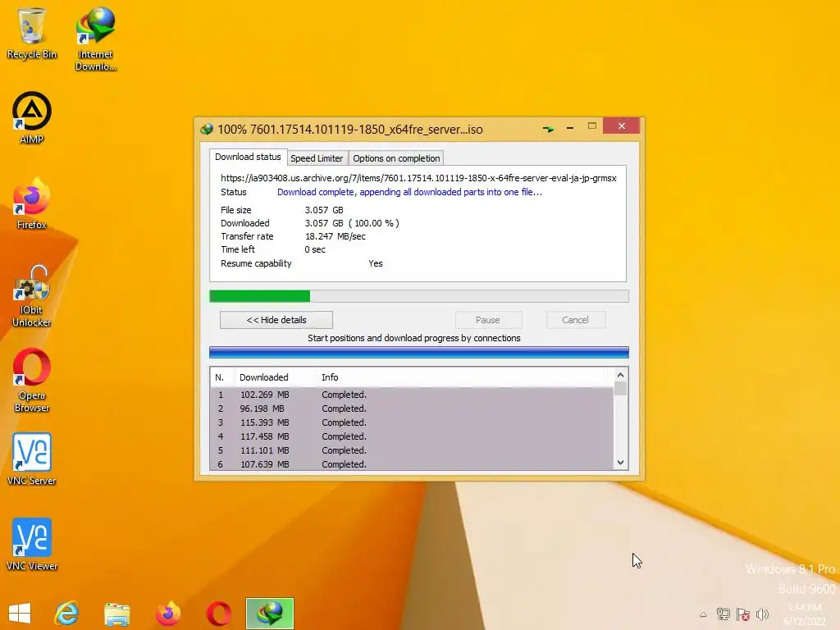The width and height of the screenshot is (840, 630).
Task: Click the Resume capability 'Yes' value
Action: pyautogui.click(x=376, y=263)
